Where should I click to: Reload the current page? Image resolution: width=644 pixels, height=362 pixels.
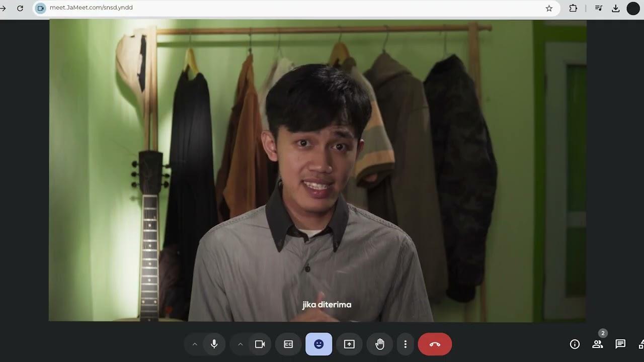point(20,8)
